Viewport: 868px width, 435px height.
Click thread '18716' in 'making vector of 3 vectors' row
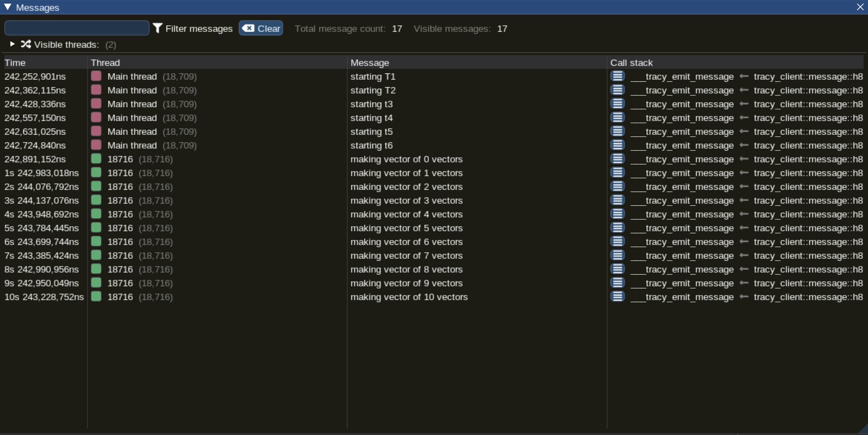point(120,200)
